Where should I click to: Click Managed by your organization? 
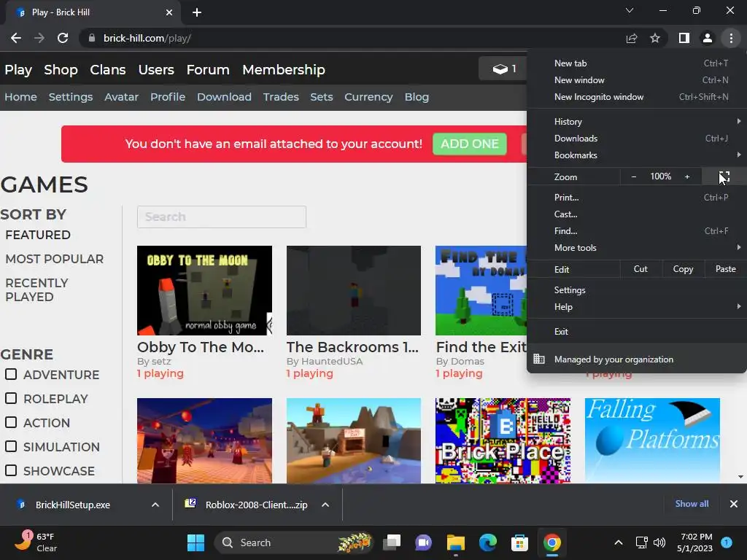[x=636, y=359]
